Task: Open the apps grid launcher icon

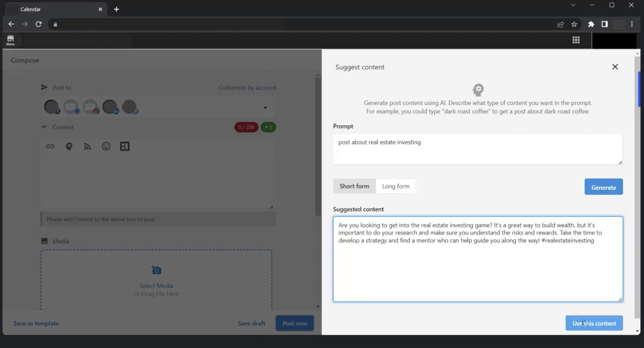Action: coord(576,40)
